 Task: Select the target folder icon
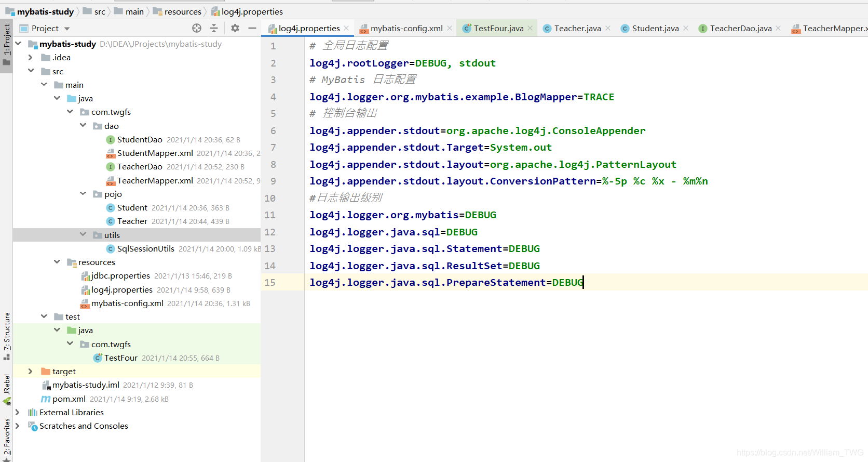click(46, 371)
